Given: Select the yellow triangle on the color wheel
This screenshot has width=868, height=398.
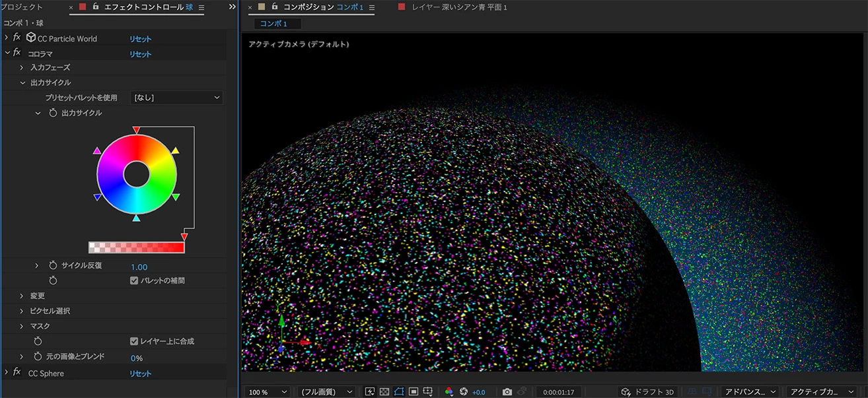Looking at the screenshot, I should tap(175, 151).
